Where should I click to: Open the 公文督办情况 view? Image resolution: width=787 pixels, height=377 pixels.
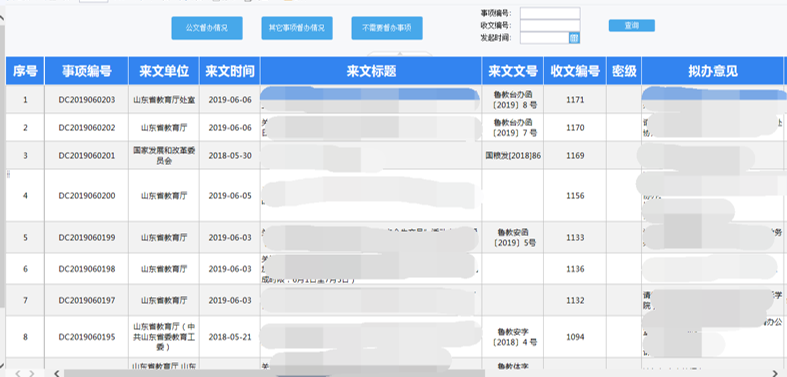207,28
